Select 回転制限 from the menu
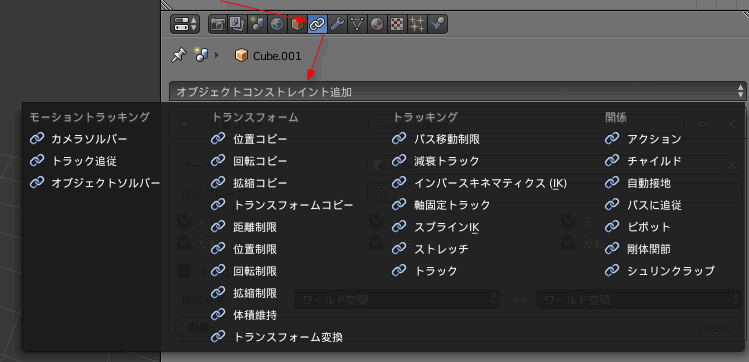749x362 pixels. (244, 271)
